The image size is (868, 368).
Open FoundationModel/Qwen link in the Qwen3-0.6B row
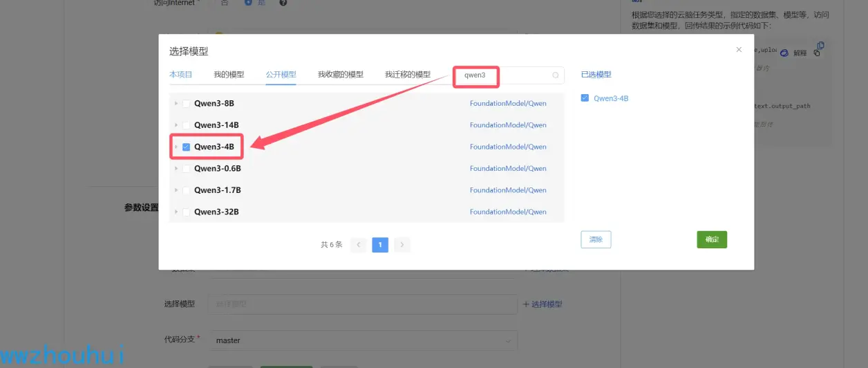[508, 169]
